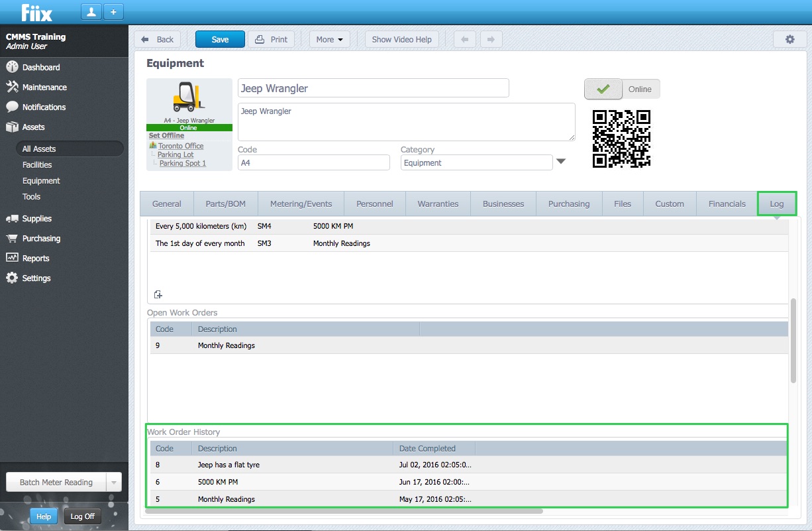
Task: Select Tools in the sidebar
Action: (x=31, y=197)
